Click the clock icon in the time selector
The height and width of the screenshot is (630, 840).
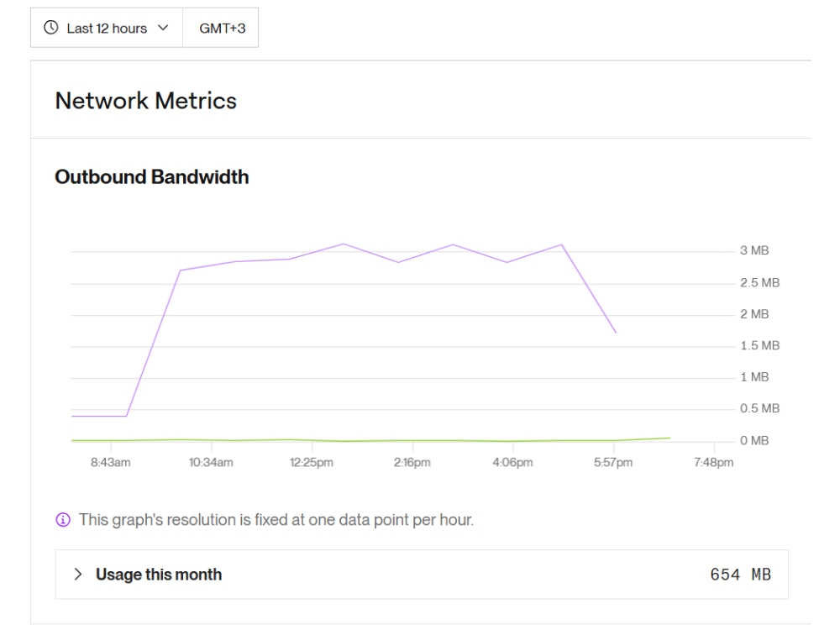[51, 28]
